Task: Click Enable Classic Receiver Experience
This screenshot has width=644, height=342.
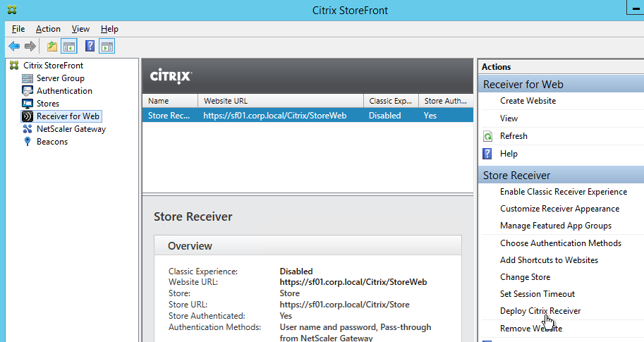Action: point(564,192)
